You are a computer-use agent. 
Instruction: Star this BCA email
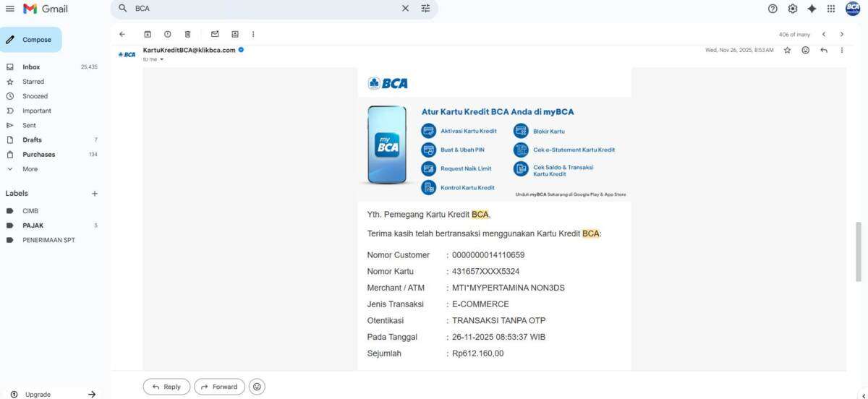coord(787,50)
